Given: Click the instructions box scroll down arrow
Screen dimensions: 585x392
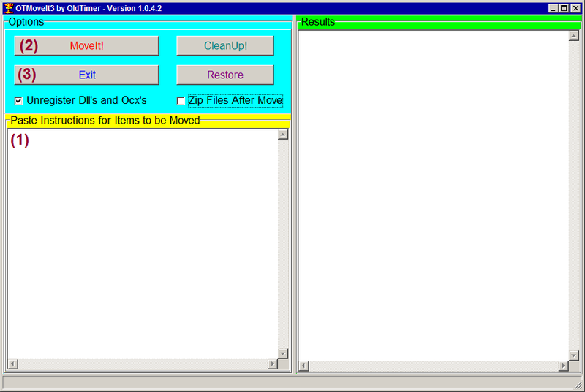Looking at the screenshot, I should tap(283, 353).
